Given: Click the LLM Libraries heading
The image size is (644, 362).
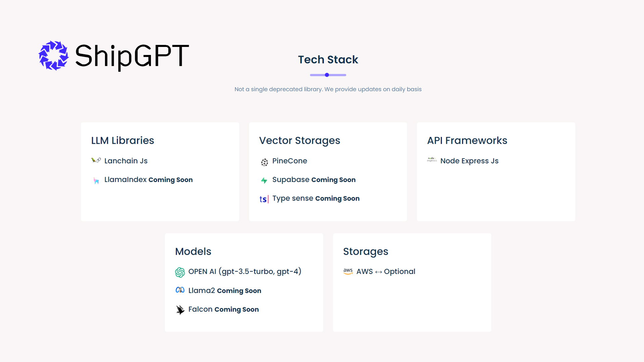Looking at the screenshot, I should 122,140.
